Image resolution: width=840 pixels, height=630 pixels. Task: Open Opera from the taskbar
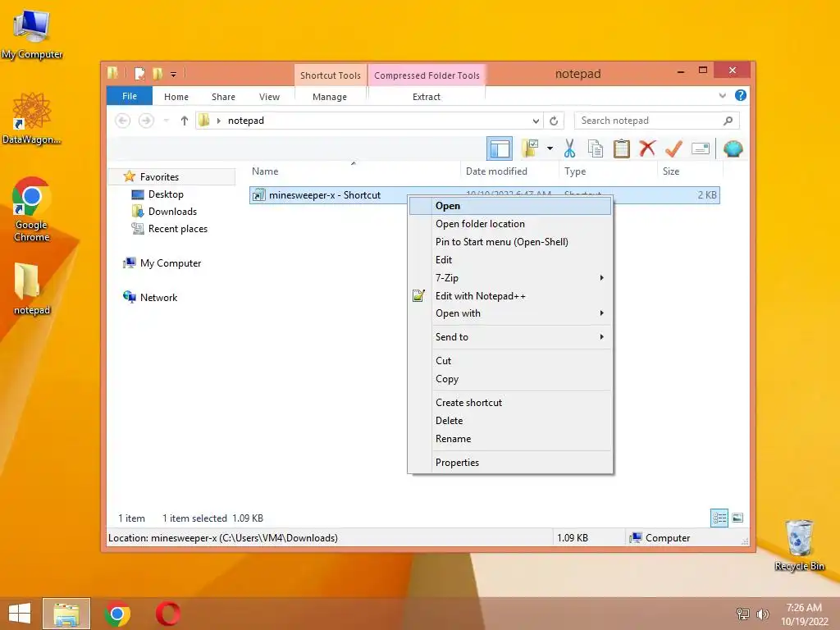tap(167, 614)
